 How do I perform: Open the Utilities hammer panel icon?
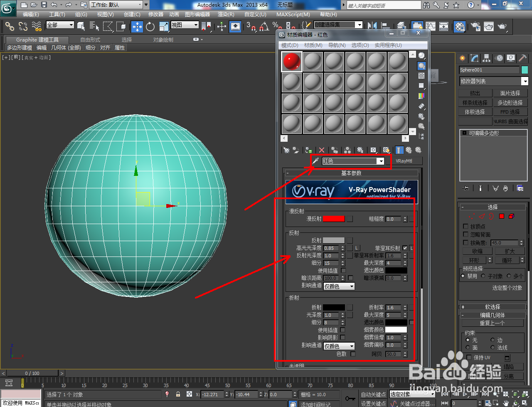(522, 58)
